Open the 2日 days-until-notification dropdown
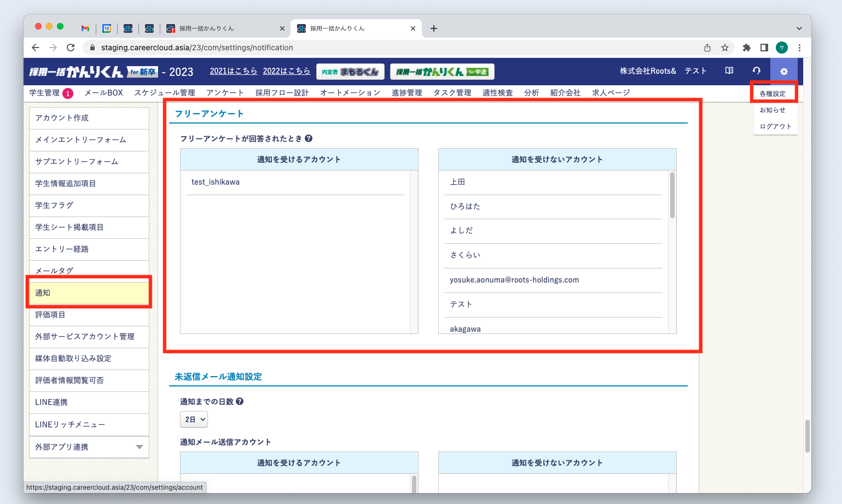The image size is (842, 504). coord(194,419)
